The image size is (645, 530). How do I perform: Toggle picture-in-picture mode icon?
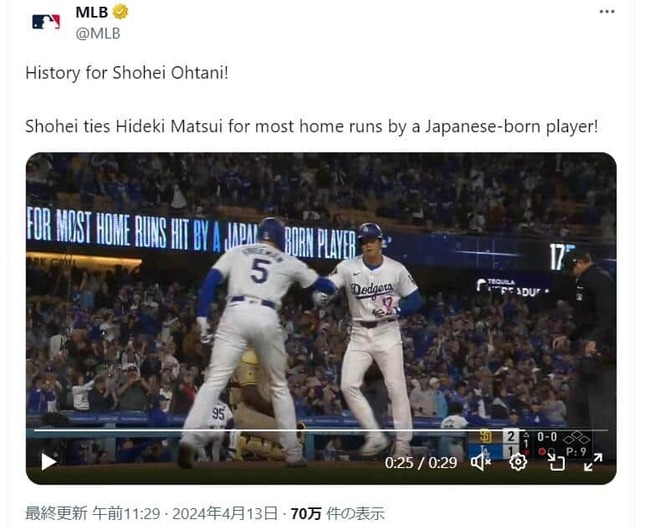[556, 462]
